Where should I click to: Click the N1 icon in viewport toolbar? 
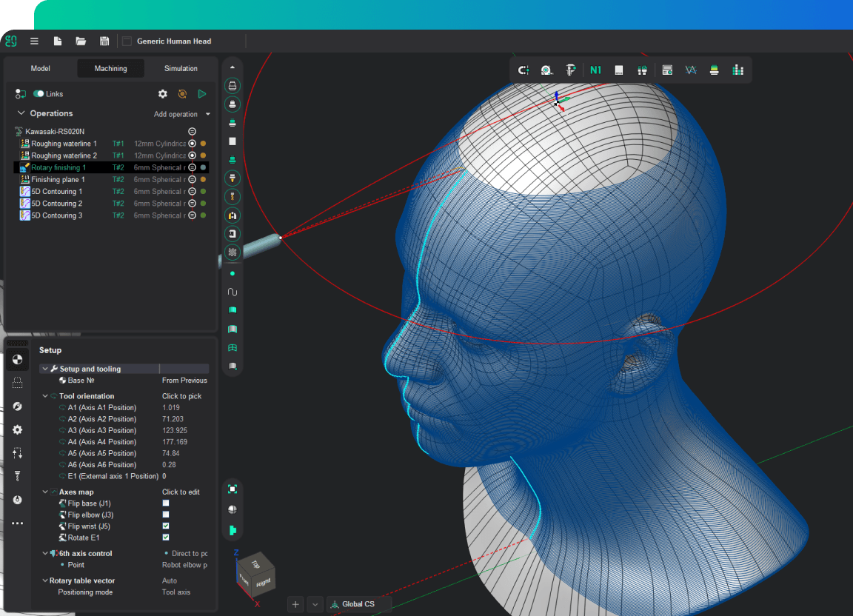[595, 70]
